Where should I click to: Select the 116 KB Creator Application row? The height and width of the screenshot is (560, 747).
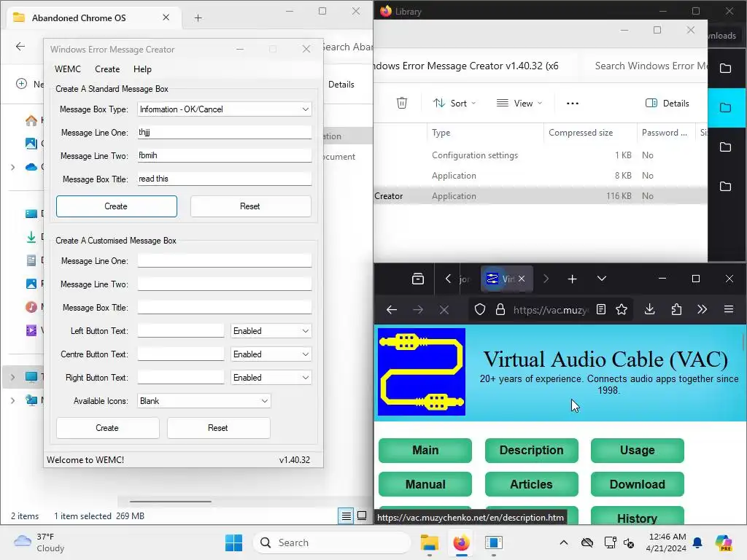tap(541, 195)
